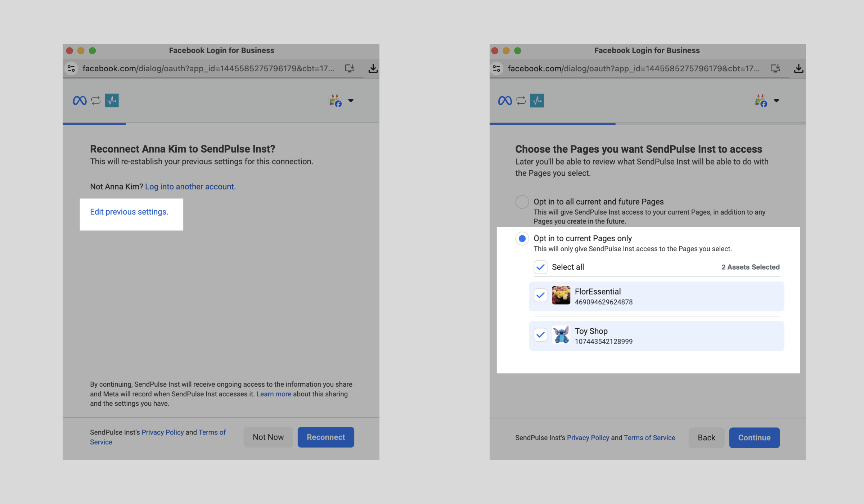Select 'Opt in to all current and future Pages'
Screen dimensions: 864x504
[522, 202]
